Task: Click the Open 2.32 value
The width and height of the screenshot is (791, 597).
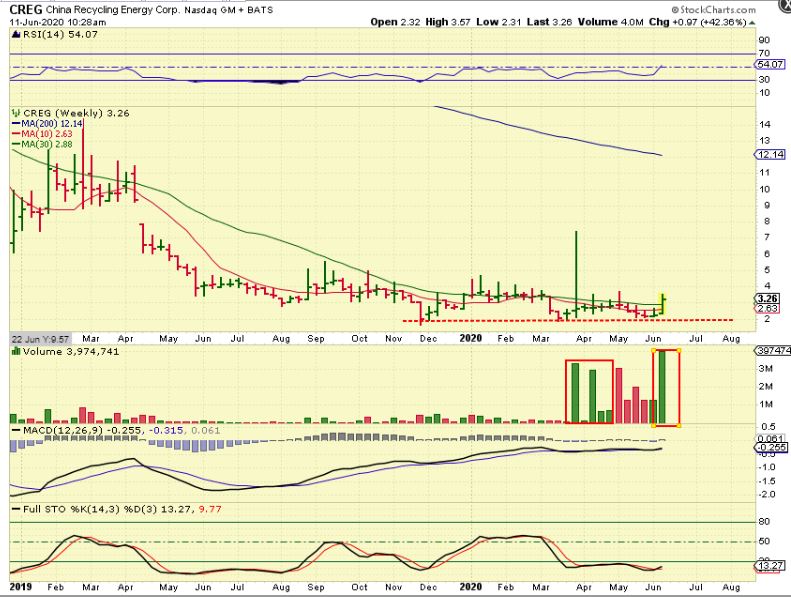Action: click(395, 22)
